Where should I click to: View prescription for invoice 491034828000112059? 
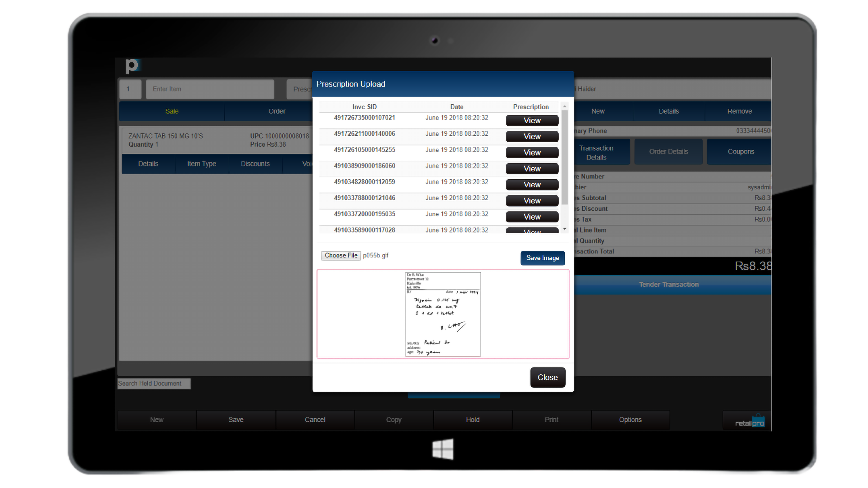pyautogui.click(x=532, y=185)
